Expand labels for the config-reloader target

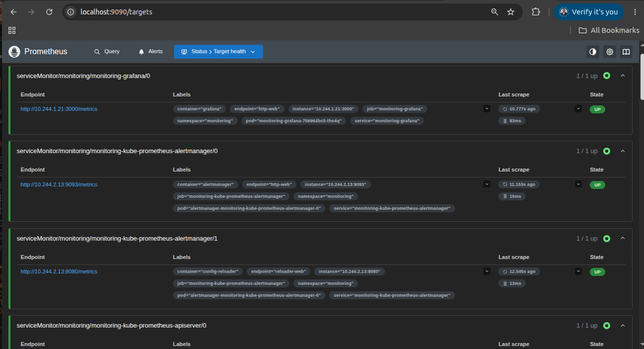[486, 271]
